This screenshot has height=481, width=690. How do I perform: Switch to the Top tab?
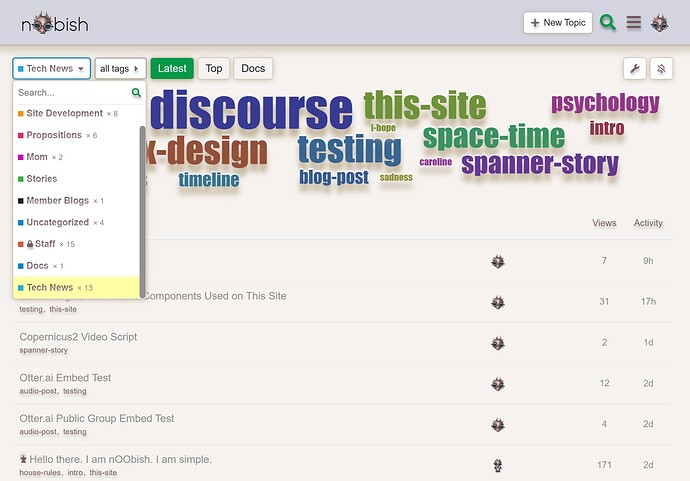coord(213,68)
